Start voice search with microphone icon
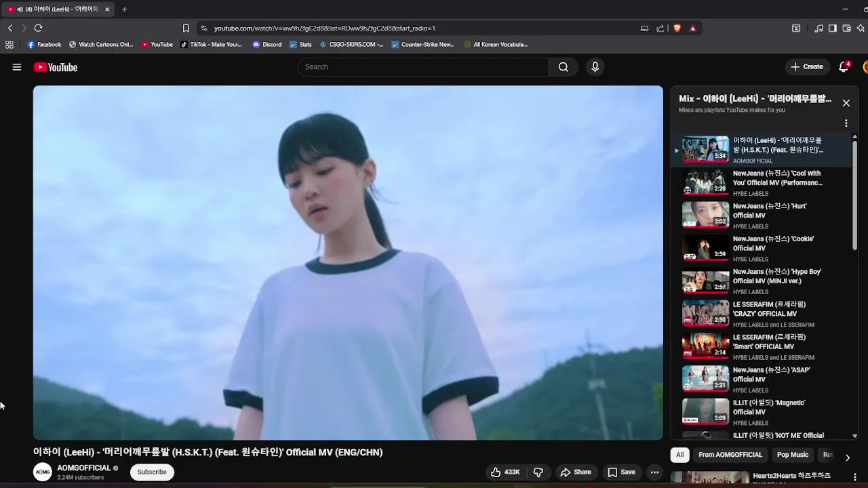Image resolution: width=868 pixels, height=488 pixels. pos(595,67)
